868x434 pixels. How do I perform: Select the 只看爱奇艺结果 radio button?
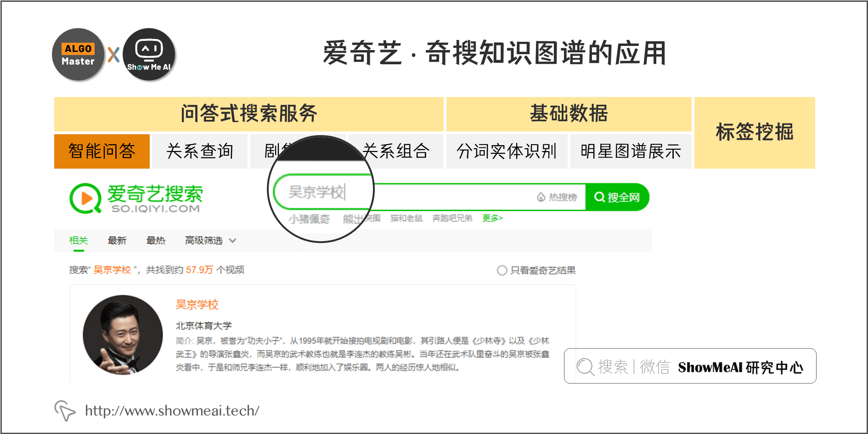click(502, 270)
